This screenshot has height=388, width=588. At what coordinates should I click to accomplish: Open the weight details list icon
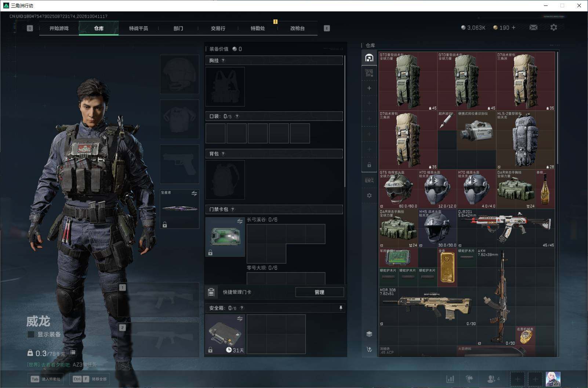[x=73, y=352]
